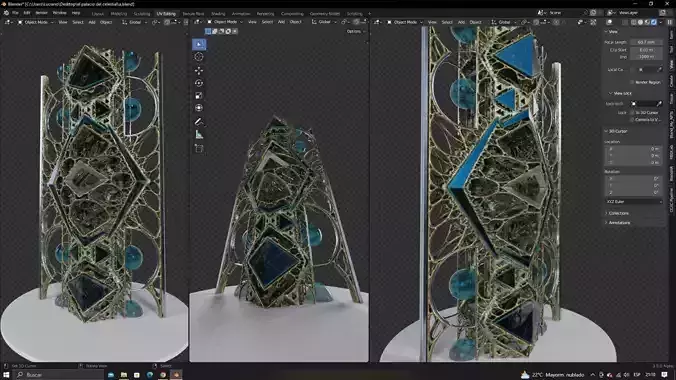Select the Select Box tool in middle viewport
The width and height of the screenshot is (676, 380).
tap(199, 44)
